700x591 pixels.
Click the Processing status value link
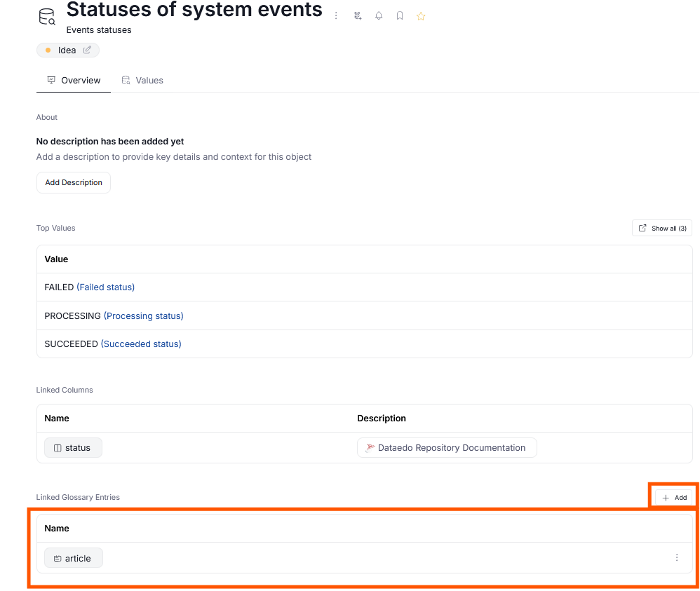pos(143,315)
